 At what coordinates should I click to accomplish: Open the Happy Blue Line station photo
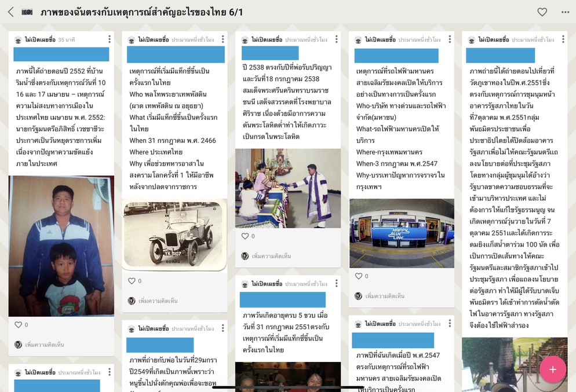[x=402, y=233]
